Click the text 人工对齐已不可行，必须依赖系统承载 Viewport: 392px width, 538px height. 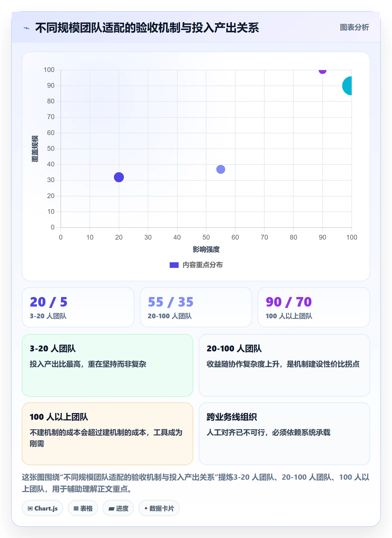(269, 432)
